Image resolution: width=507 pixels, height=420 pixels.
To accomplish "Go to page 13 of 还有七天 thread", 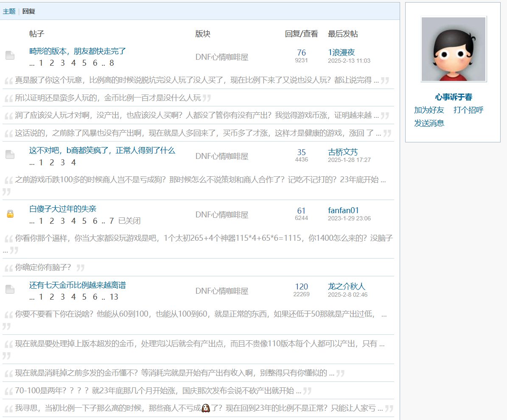I will pyautogui.click(x=114, y=297).
